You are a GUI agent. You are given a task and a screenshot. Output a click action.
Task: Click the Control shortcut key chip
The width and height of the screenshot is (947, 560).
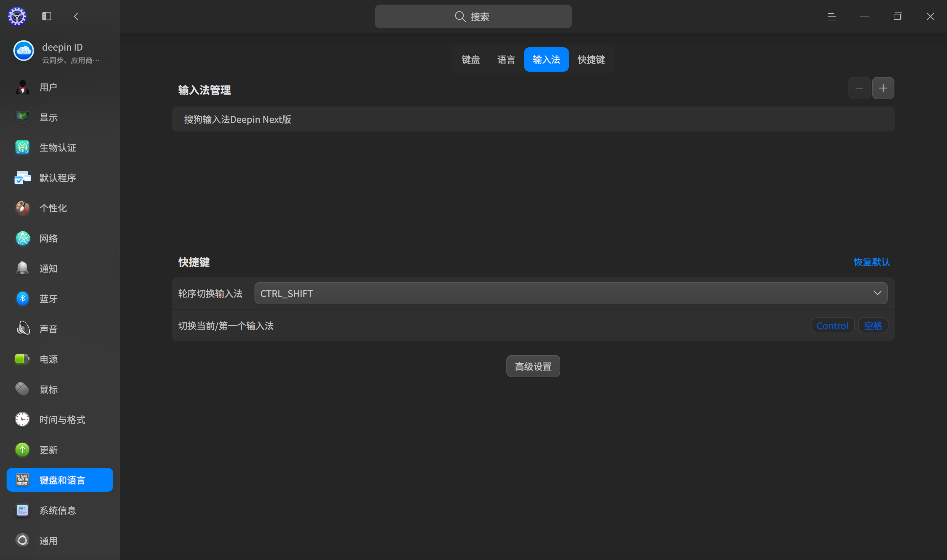tap(832, 326)
